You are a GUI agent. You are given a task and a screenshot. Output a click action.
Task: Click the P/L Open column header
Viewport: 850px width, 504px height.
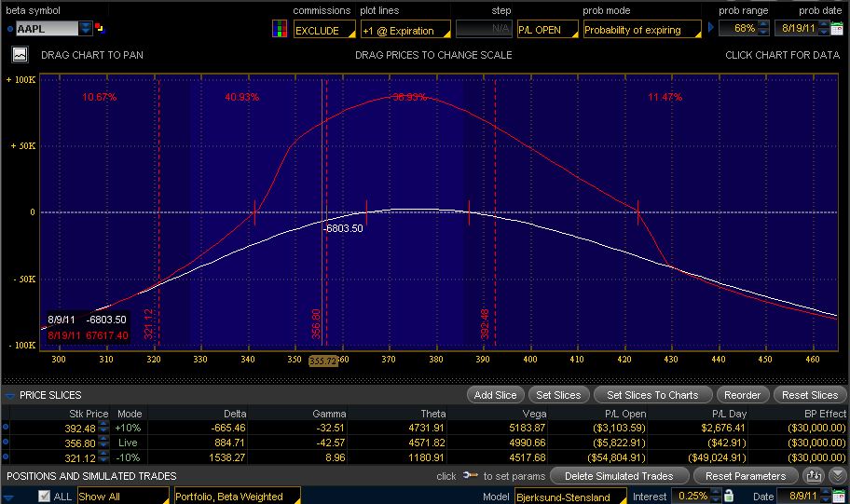[x=625, y=414]
